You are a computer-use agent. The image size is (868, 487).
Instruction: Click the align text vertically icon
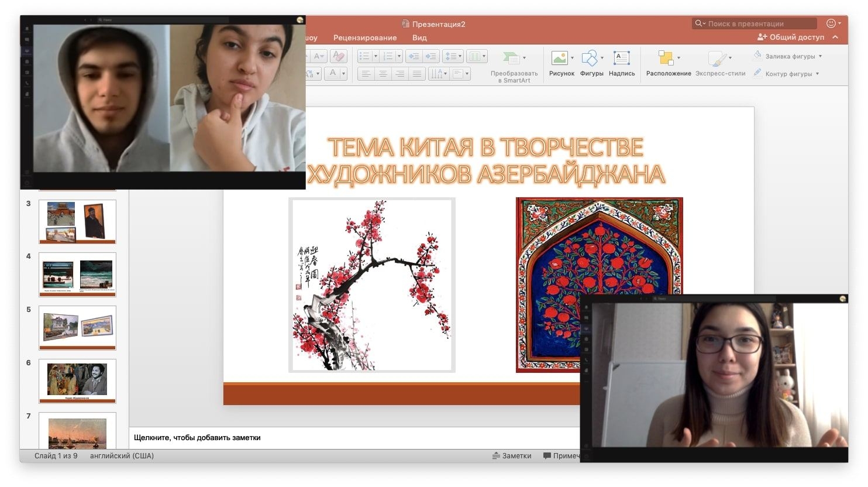(x=457, y=74)
